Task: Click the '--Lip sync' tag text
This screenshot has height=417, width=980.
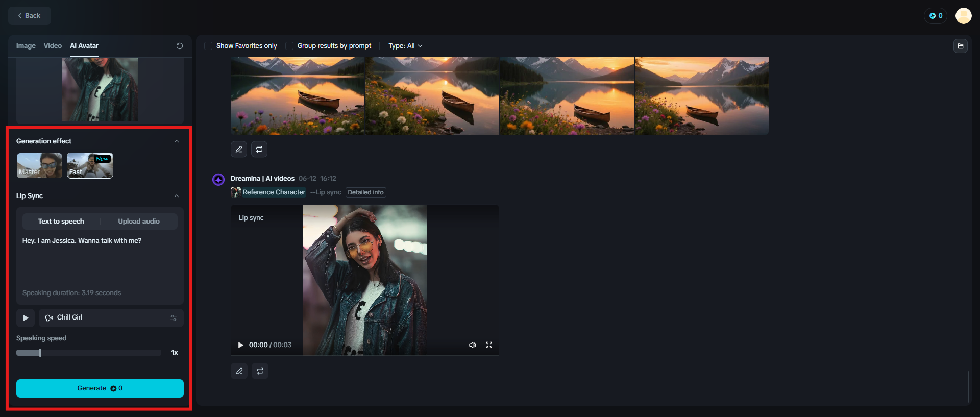Action: coord(326,192)
